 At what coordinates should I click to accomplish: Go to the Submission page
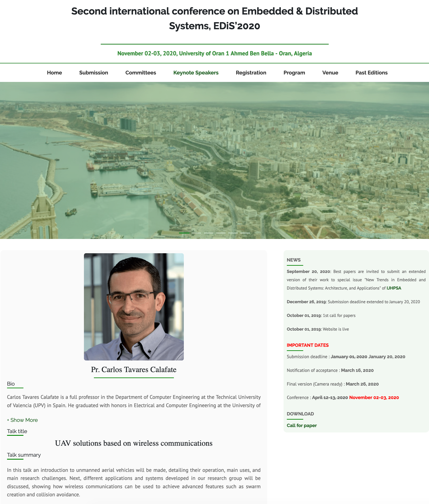94,73
